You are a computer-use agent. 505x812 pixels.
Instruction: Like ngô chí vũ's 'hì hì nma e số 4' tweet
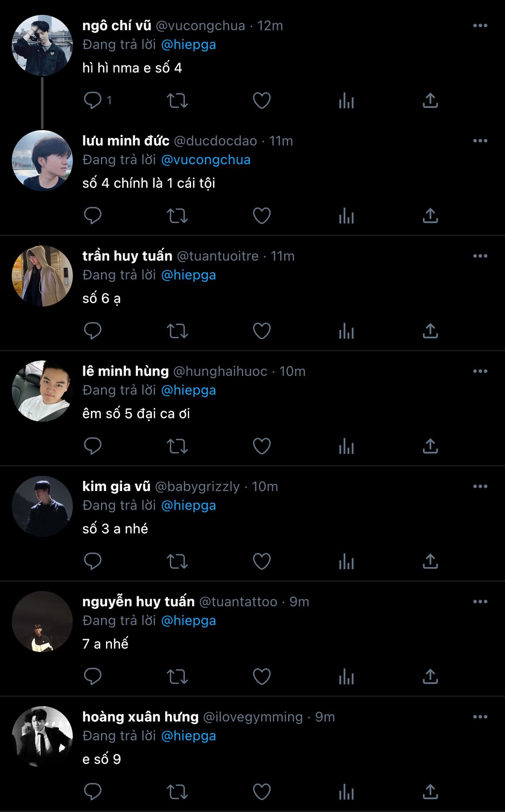(x=262, y=101)
